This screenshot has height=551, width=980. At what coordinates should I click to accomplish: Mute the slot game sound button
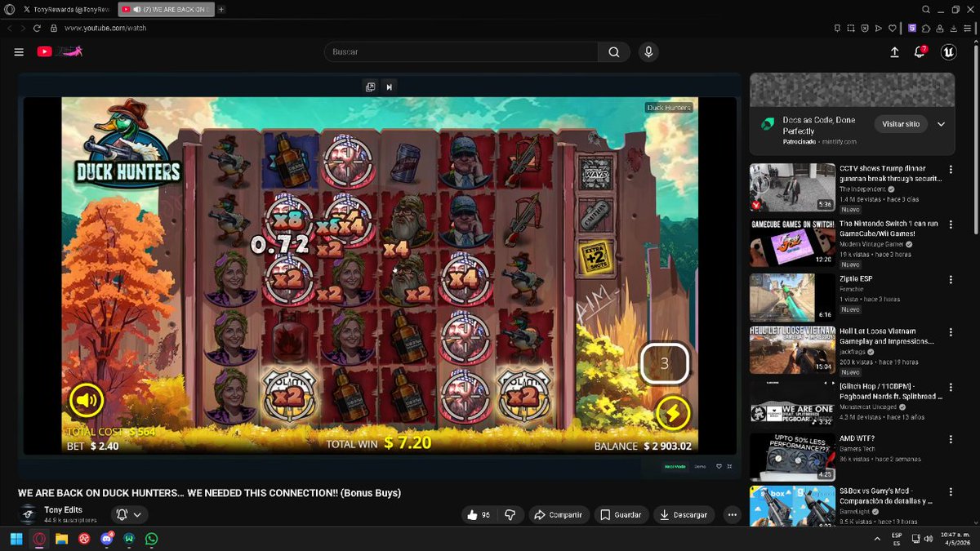pos(87,399)
